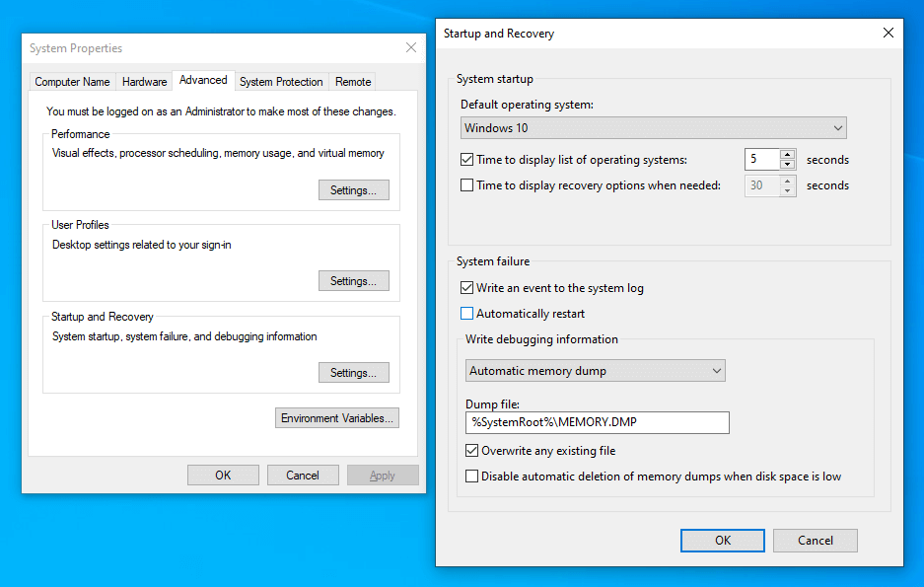Check Disable automatic deletion of memory dumps
This screenshot has width=924, height=587.
click(x=471, y=477)
